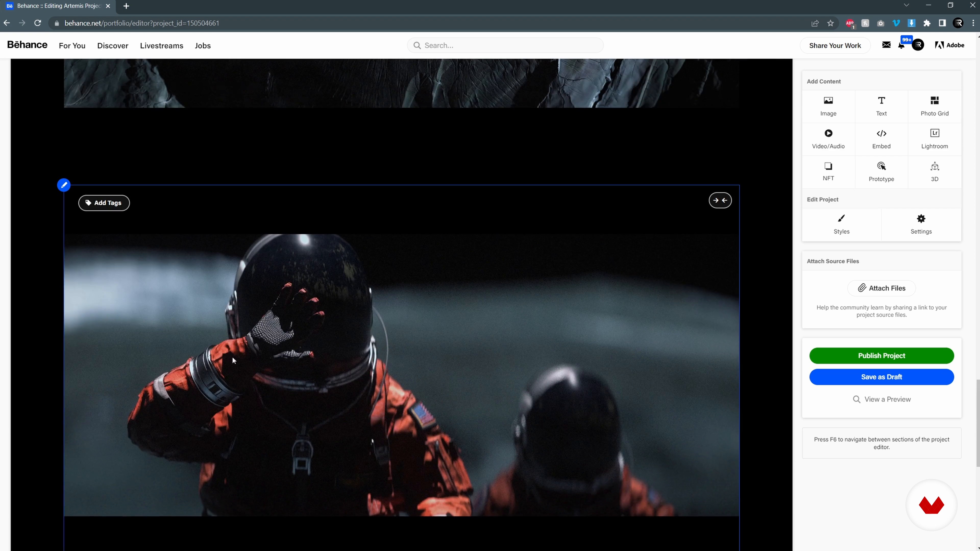Import from Lightroom

[x=934, y=139]
